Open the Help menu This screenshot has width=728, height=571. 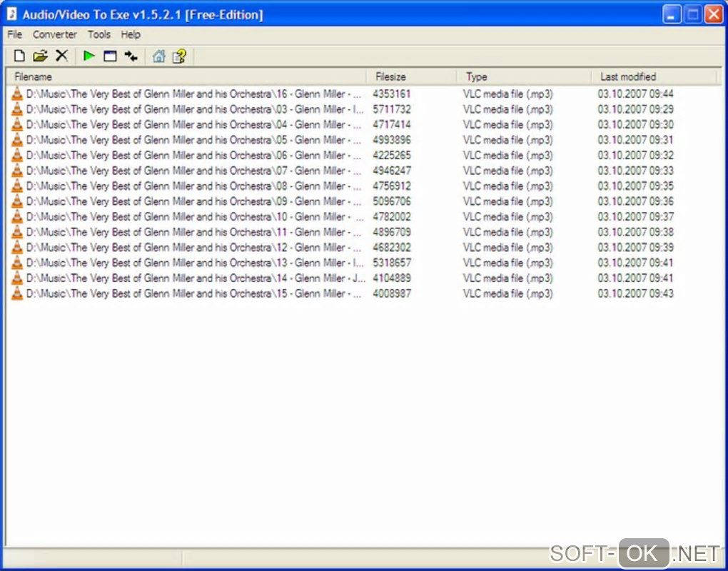coord(131,34)
